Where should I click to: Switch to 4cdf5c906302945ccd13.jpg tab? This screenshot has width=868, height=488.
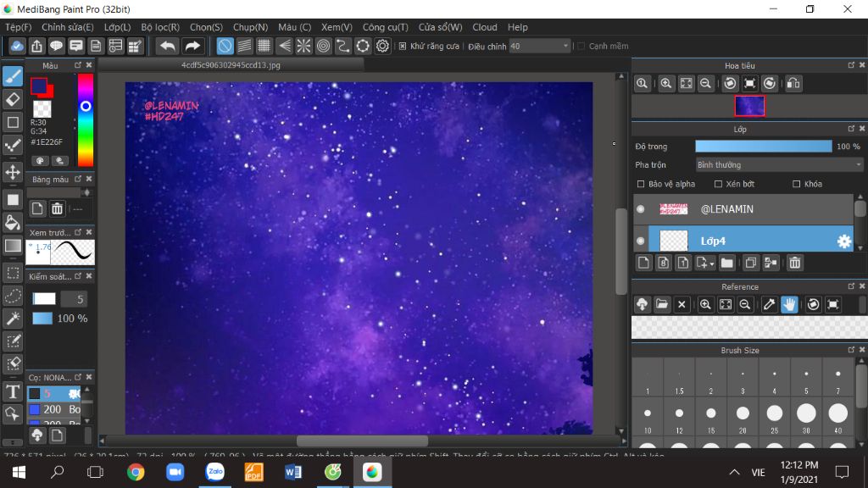click(x=231, y=64)
